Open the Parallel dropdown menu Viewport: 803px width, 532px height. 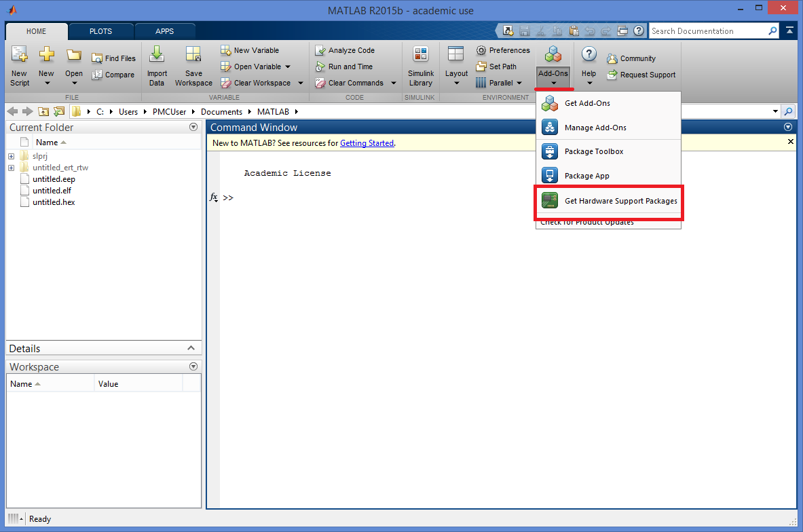click(499, 83)
